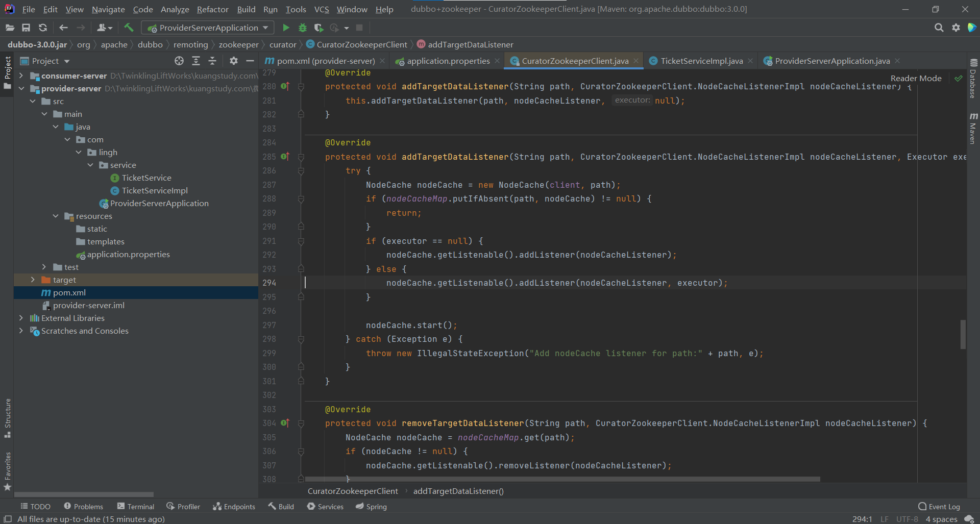Open the Endpoints tool window
This screenshot has height=524, width=980.
click(234, 506)
